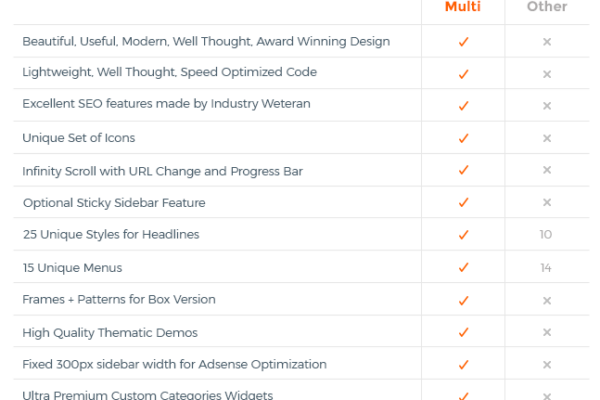Click gray X for Optional Sticky Sidebar Feature
The image size is (600, 400).
click(547, 202)
